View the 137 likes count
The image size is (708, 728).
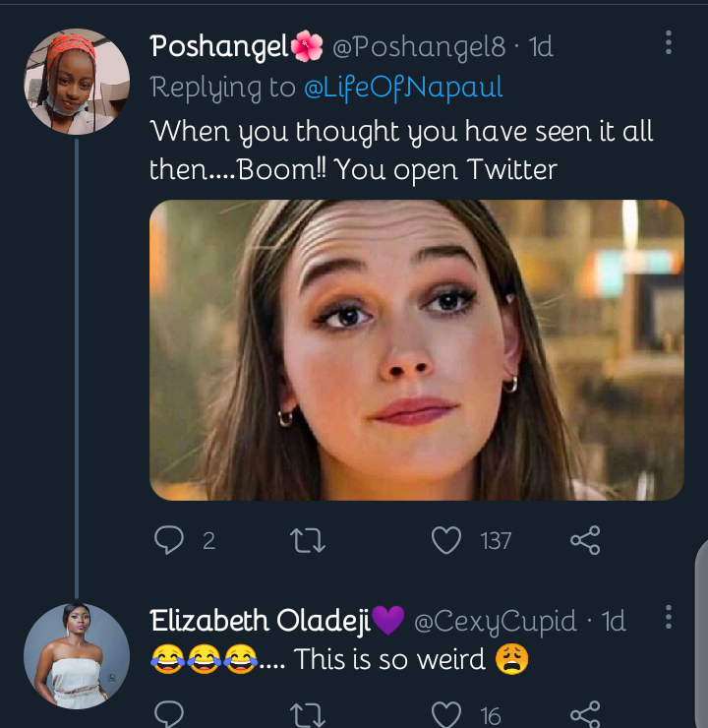[x=496, y=541]
